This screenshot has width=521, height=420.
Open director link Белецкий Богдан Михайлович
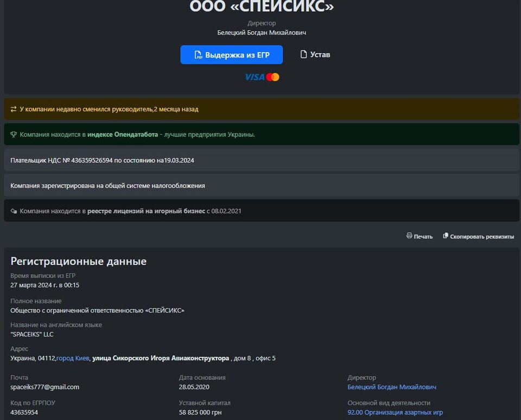(392, 387)
